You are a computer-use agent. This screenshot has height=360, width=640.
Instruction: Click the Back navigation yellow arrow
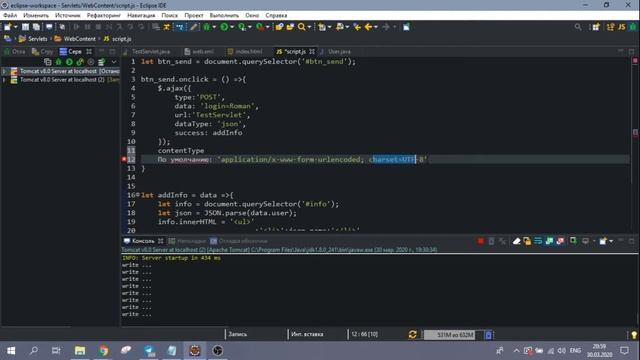[x=369, y=27]
